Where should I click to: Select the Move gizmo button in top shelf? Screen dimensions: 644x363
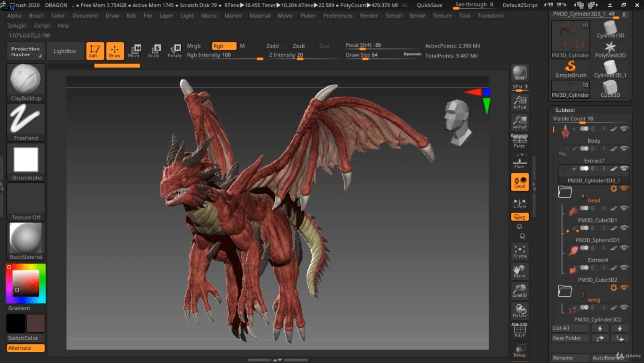tap(134, 51)
